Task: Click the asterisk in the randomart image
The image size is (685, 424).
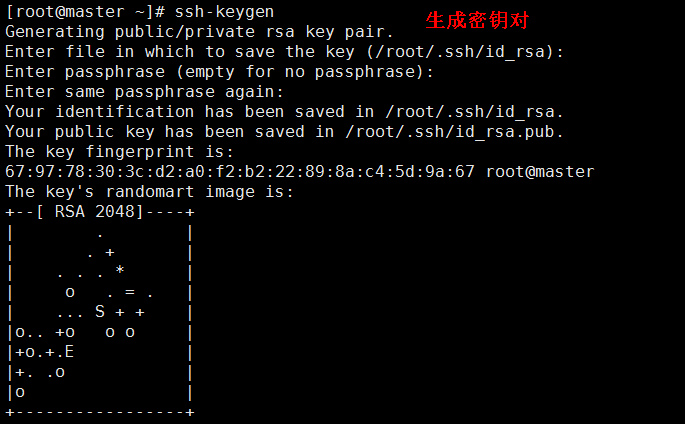Action: [120, 272]
